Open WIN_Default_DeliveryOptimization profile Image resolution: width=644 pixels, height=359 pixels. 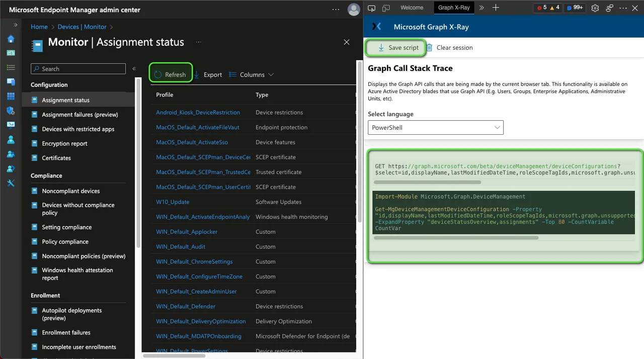[201, 321]
